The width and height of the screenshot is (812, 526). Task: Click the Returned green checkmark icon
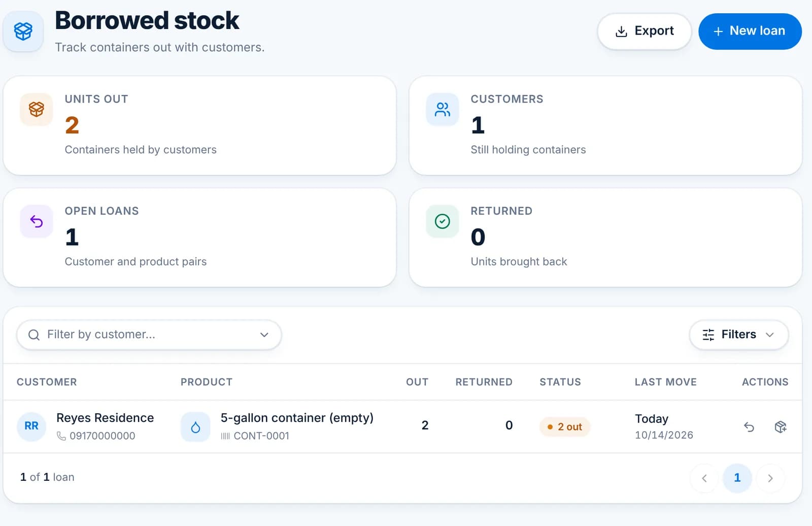coord(443,221)
